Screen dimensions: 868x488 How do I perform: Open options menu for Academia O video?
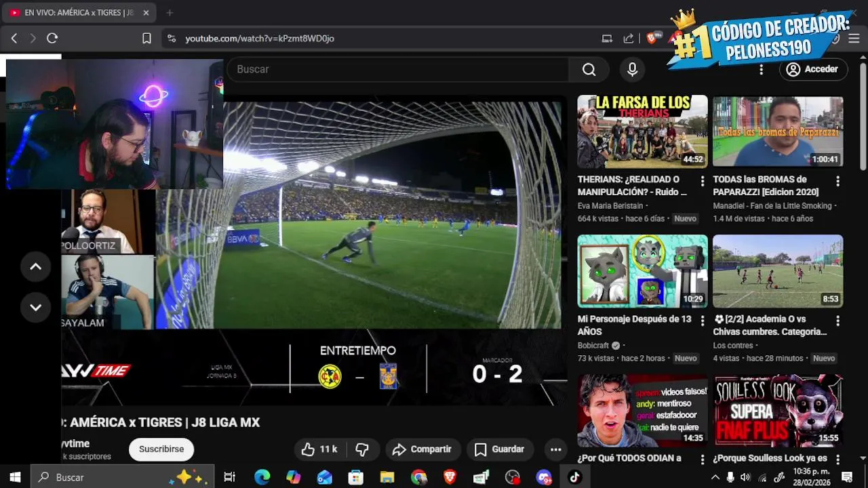[838, 321]
